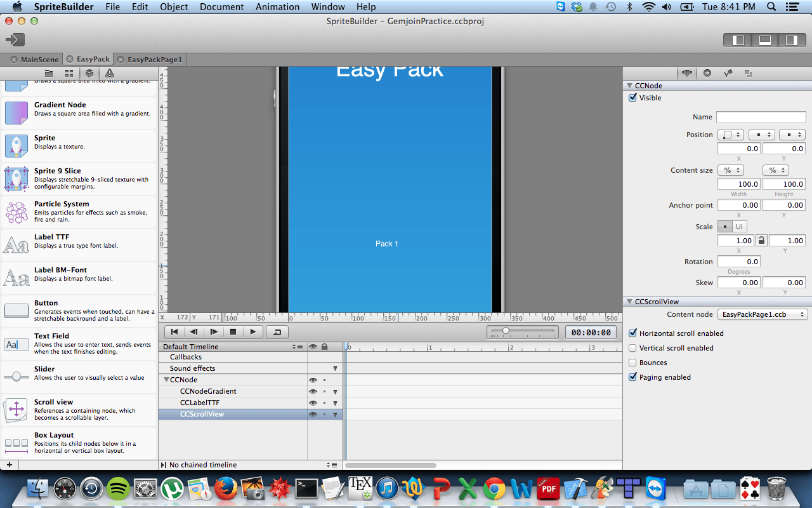This screenshot has height=508, width=812.
Task: Enable the Bounces checkbox
Action: pos(632,363)
